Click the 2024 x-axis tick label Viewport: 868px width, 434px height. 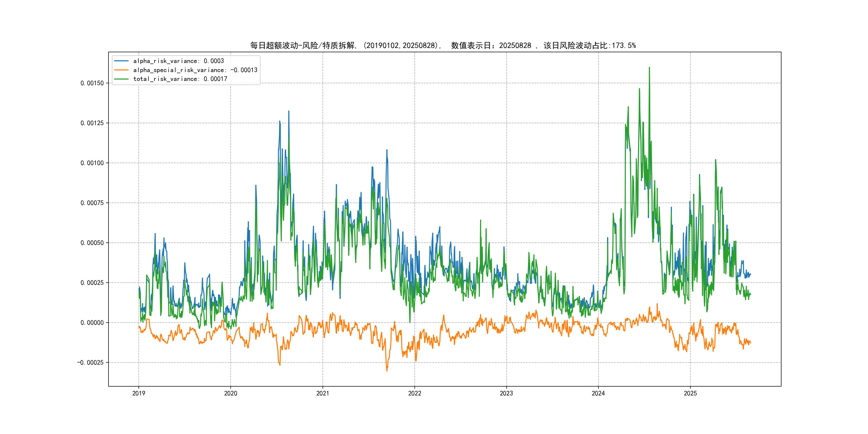pos(598,393)
